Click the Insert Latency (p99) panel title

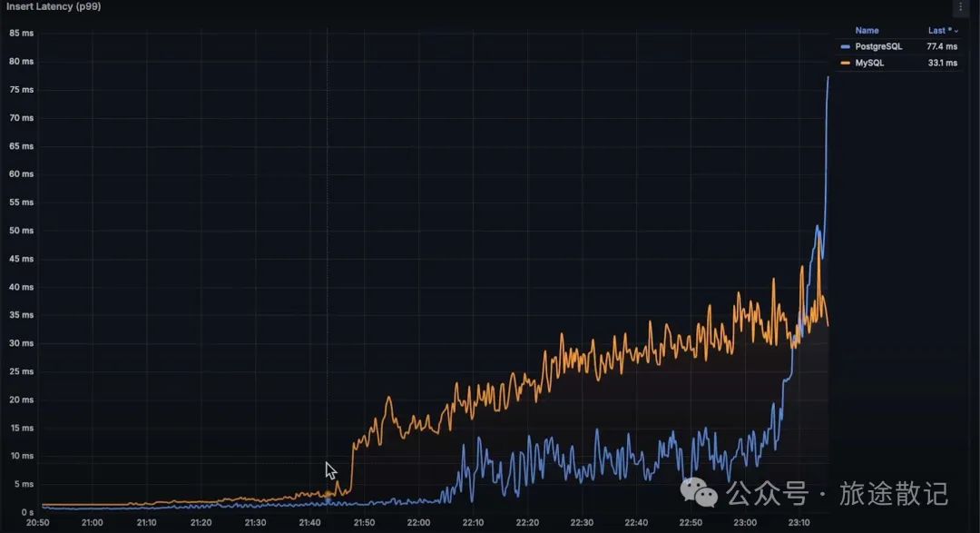(x=54, y=6)
